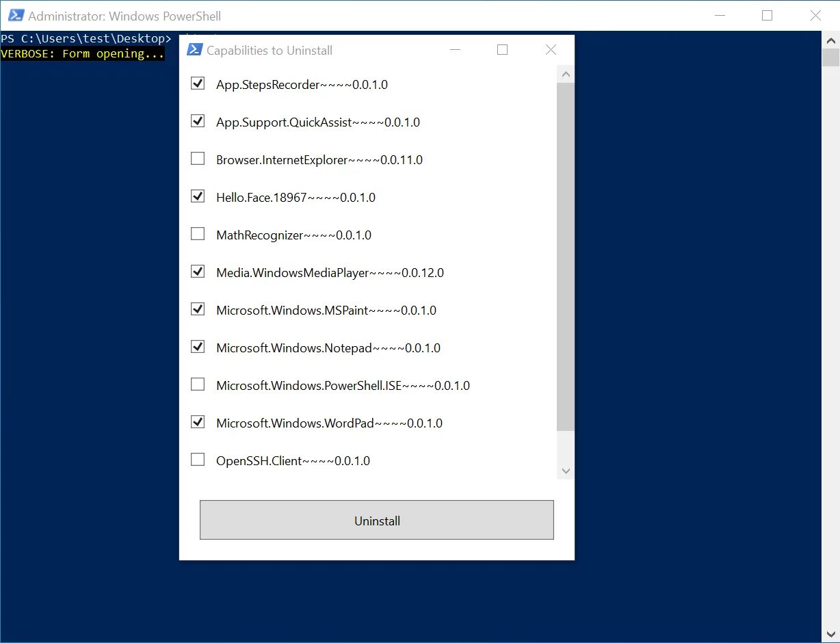The image size is (840, 643).
Task: Click 'Capabilities to Uninstall' title text
Action: coord(270,51)
